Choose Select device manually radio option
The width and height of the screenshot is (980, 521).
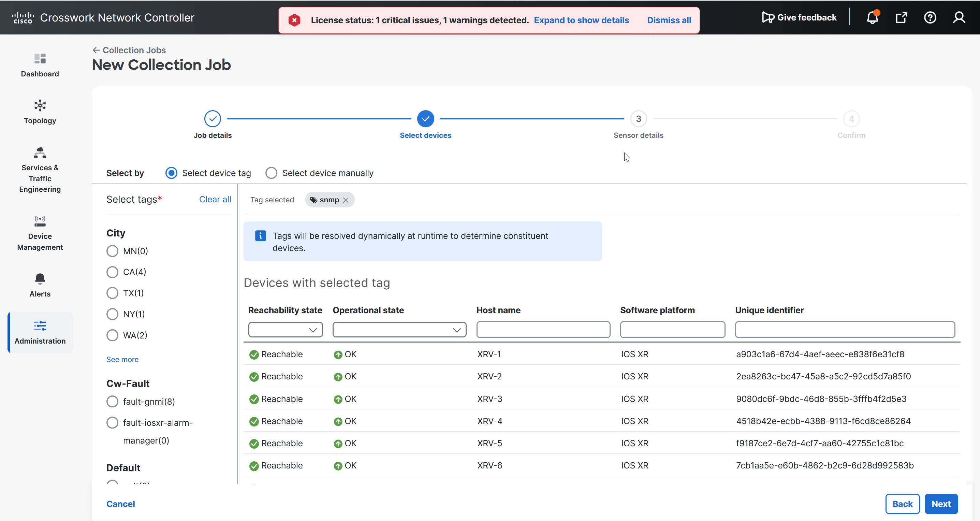[x=271, y=173]
